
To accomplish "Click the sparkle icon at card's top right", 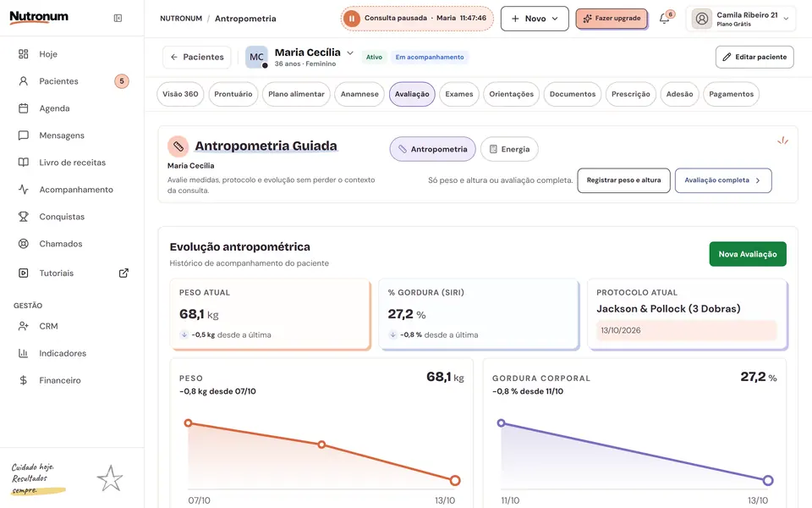I will pos(782,141).
